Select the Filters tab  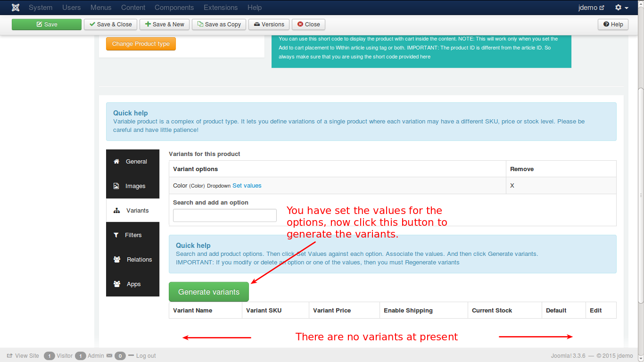pos(133,235)
